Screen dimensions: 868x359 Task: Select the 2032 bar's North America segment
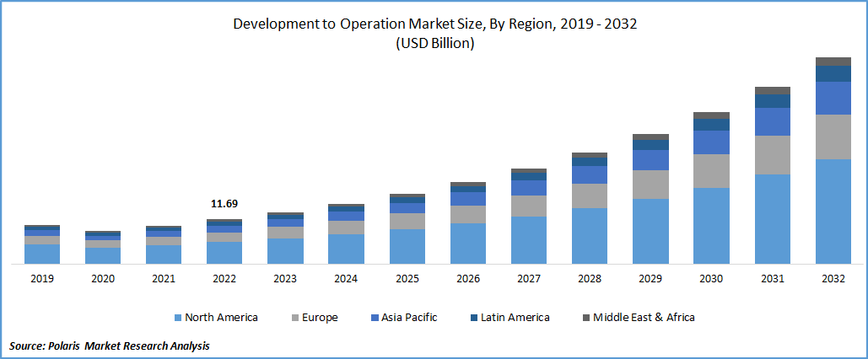833,211
